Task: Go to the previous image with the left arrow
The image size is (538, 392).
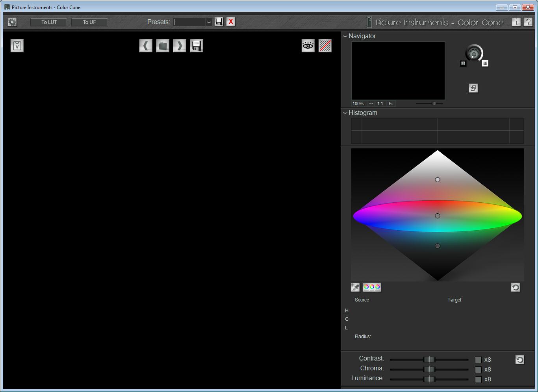Action: [x=146, y=46]
